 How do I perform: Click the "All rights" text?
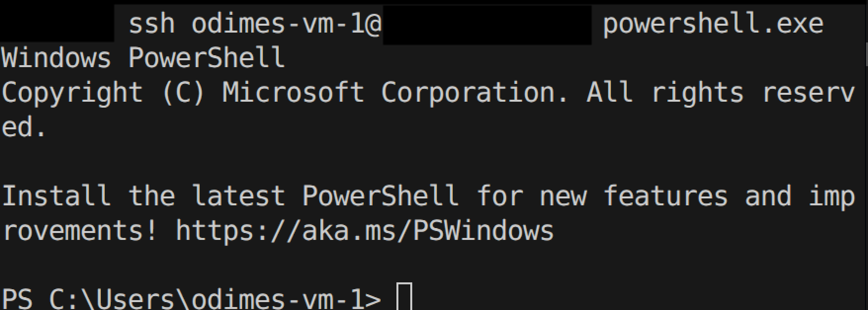(665, 93)
